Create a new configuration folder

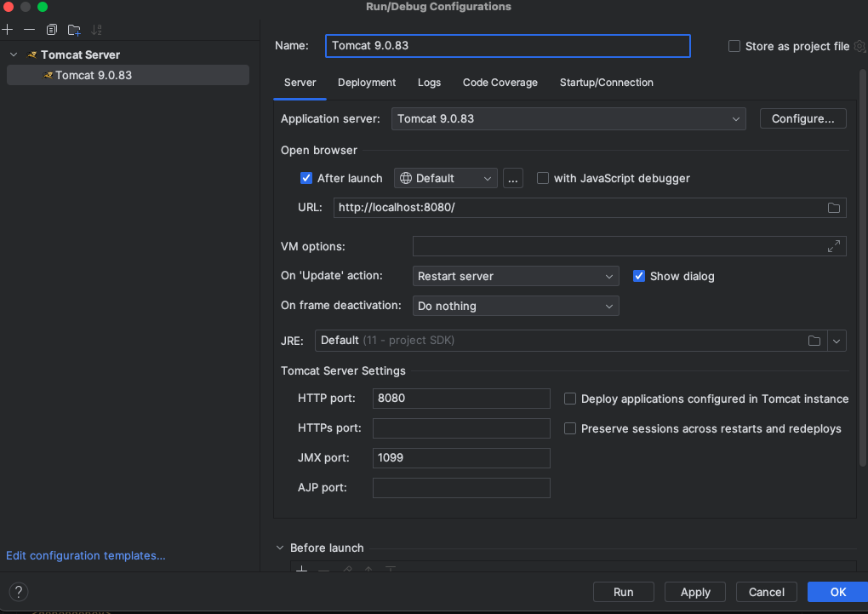point(74,29)
